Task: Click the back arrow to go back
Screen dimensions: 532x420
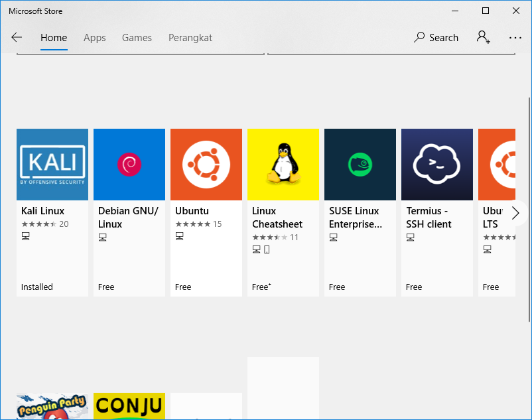Action: coord(16,37)
